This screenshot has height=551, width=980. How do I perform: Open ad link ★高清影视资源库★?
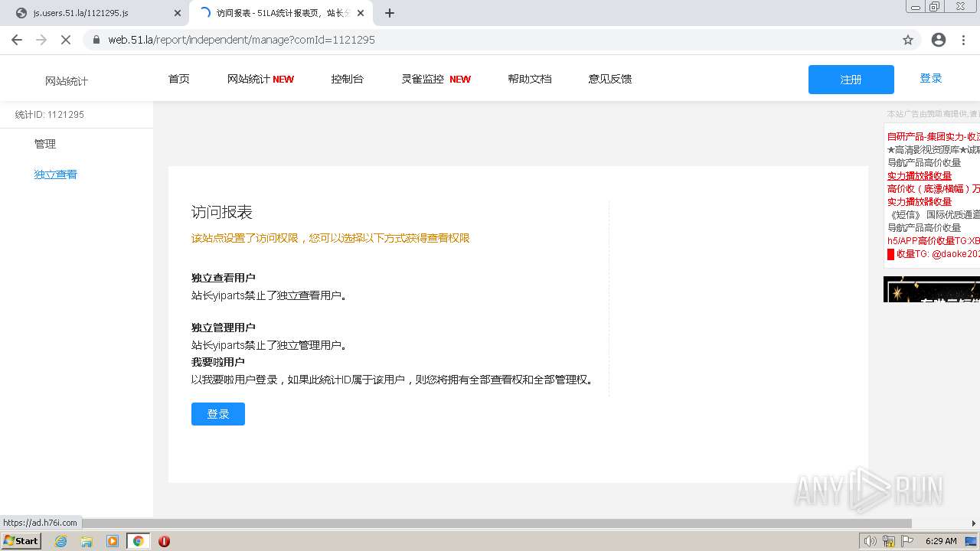pyautogui.click(x=933, y=149)
